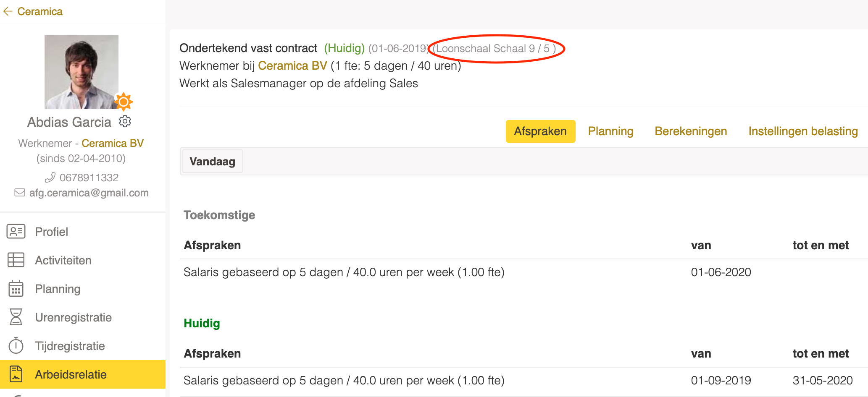
Task: Select the current salary row from 01-09-2019
Action: [x=344, y=381]
